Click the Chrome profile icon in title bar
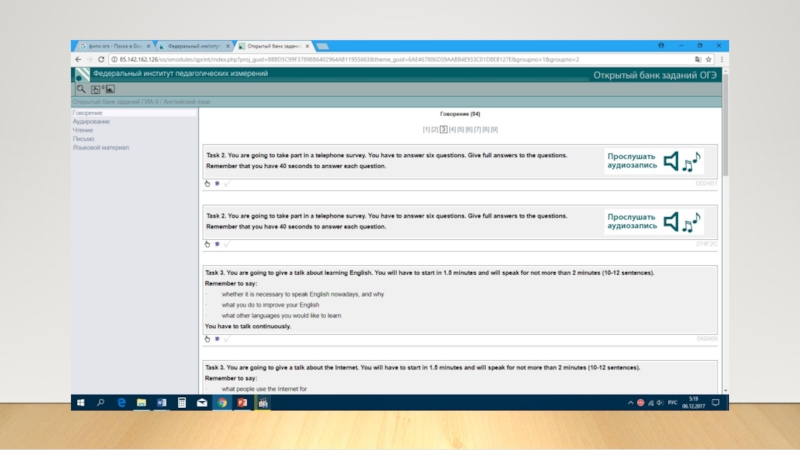 pyautogui.click(x=661, y=45)
